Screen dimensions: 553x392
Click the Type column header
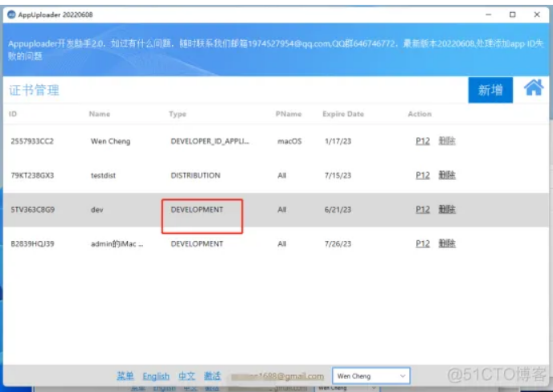(x=178, y=114)
